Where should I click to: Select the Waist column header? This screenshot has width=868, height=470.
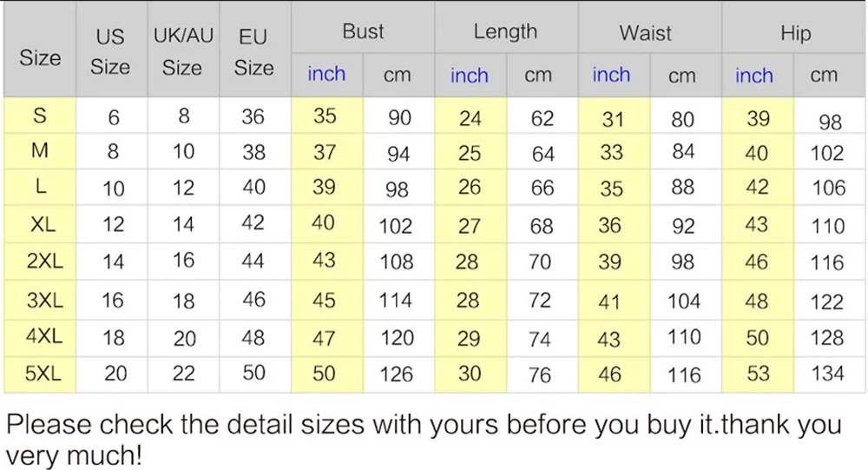pos(645,33)
